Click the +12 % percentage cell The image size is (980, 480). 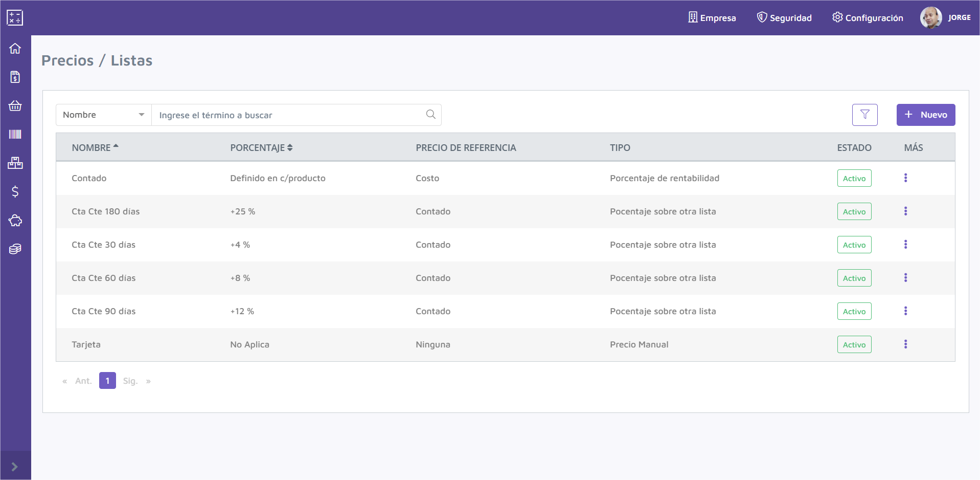[x=242, y=311]
